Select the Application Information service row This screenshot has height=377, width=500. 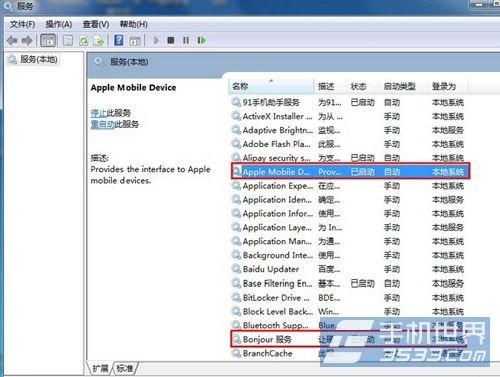click(x=348, y=213)
